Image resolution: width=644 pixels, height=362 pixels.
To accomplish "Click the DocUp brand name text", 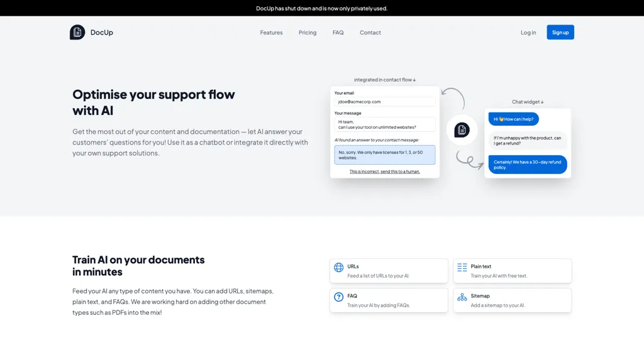I will point(101,33).
